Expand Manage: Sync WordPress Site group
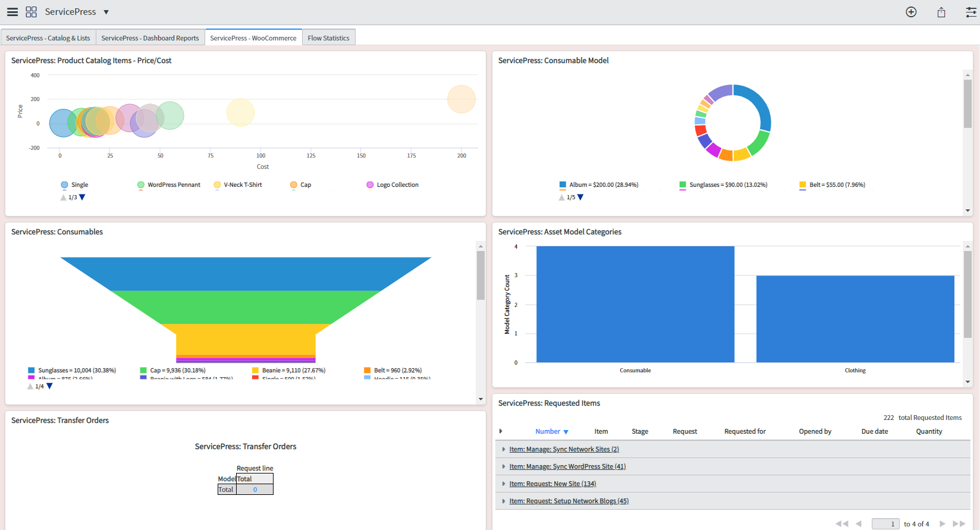Image resolution: width=980 pixels, height=530 pixels. [504, 466]
